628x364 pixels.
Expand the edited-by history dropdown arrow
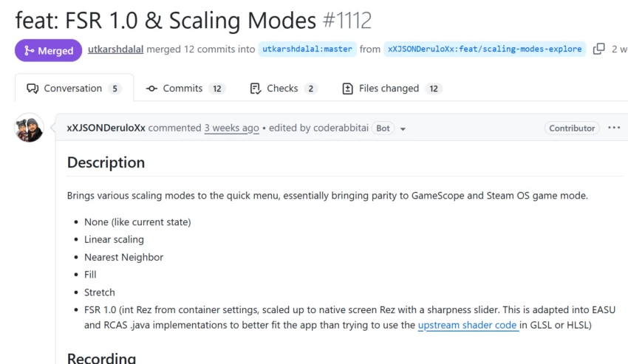pos(403,128)
